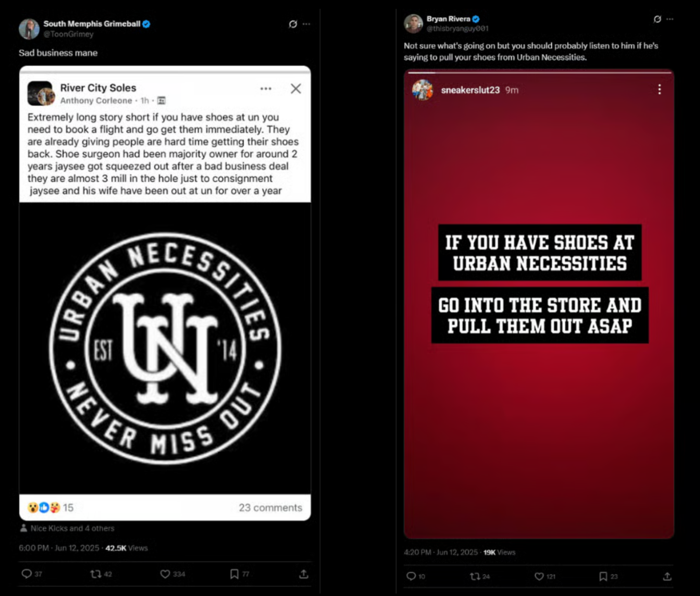
Task: Share the South Memphis Grimeball tweet
Action: pos(303,574)
